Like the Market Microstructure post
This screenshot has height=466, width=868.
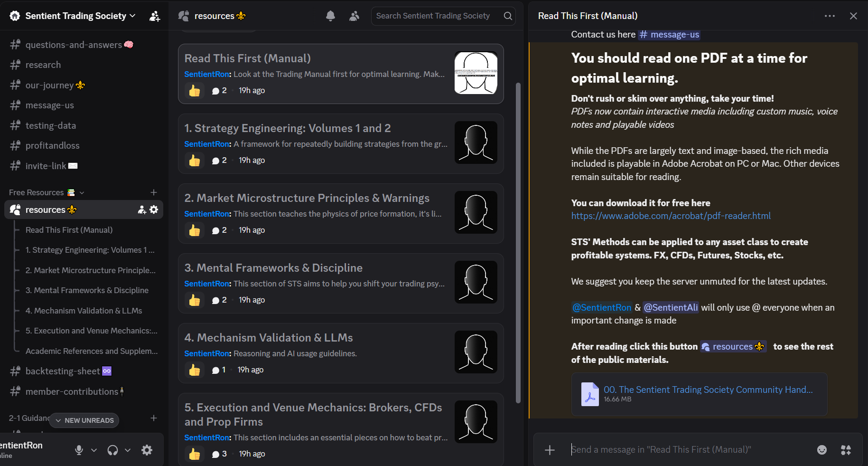pyautogui.click(x=195, y=230)
